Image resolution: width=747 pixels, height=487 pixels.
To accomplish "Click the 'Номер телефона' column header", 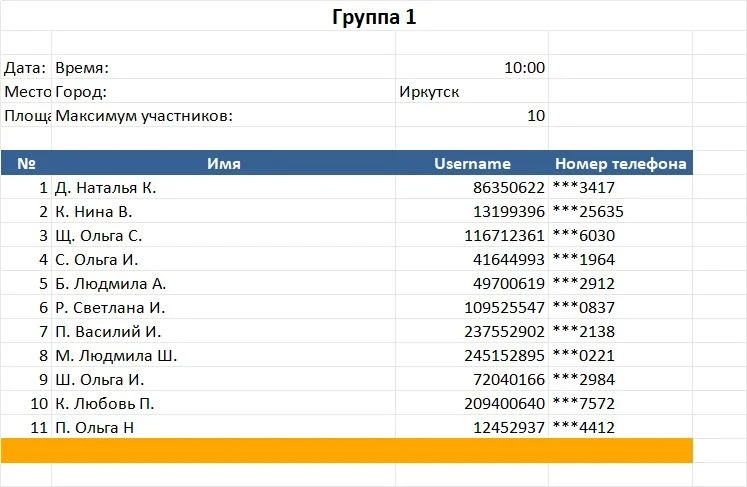I will click(x=620, y=163).
